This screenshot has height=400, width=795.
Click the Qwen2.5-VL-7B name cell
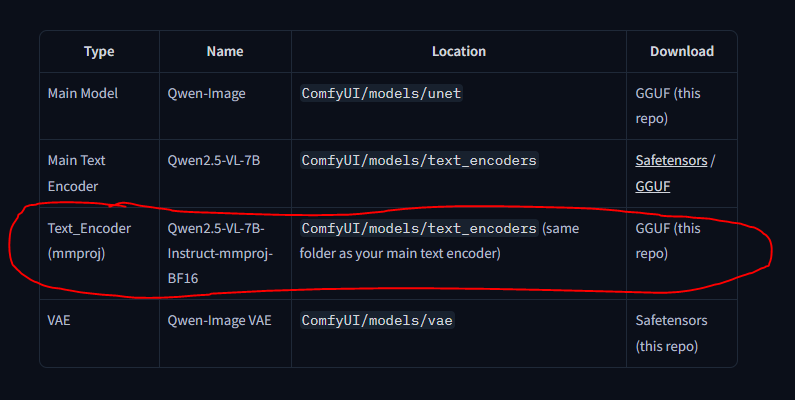[x=214, y=160]
